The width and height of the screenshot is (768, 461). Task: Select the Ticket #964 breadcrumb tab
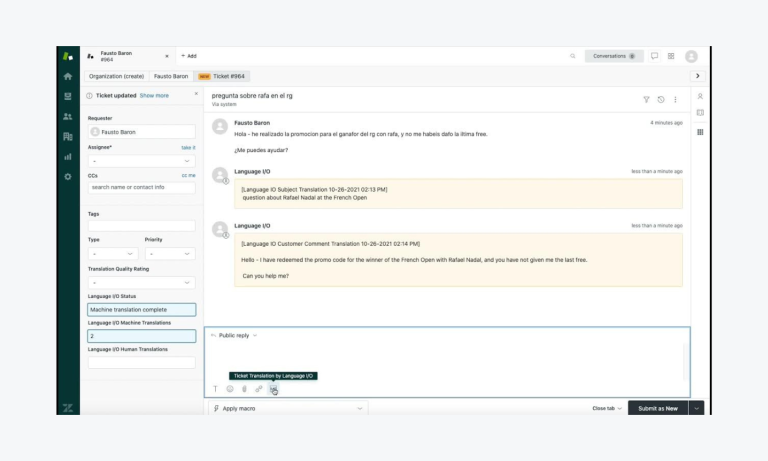click(222, 76)
